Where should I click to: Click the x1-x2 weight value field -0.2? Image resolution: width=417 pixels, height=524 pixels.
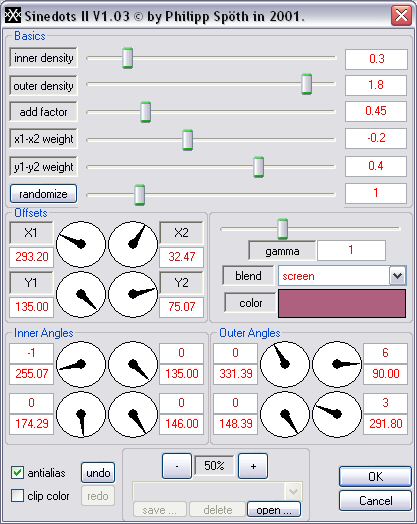click(x=376, y=138)
